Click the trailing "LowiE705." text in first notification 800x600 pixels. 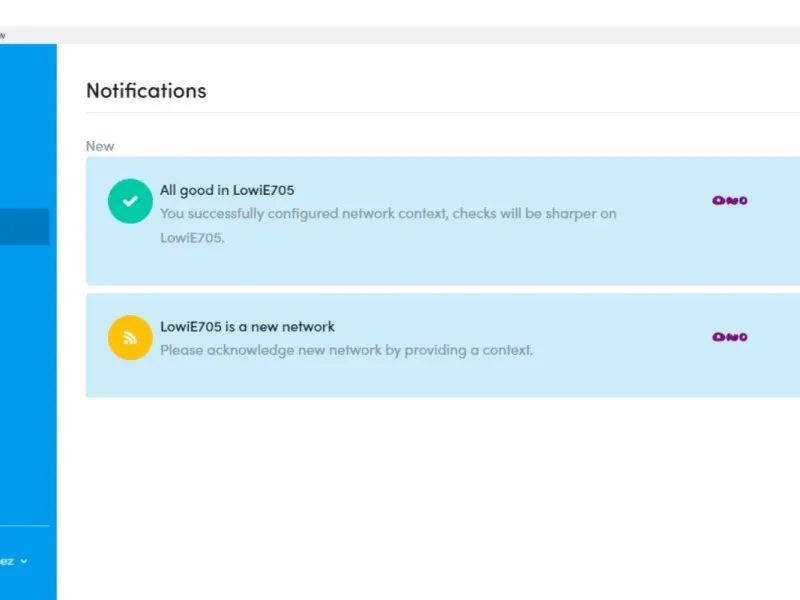point(192,238)
